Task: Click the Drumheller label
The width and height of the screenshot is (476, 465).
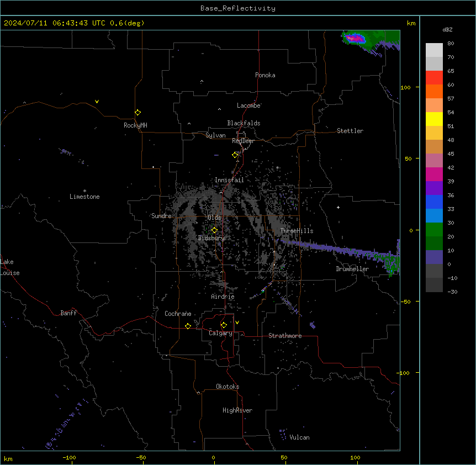Action: 352,269
